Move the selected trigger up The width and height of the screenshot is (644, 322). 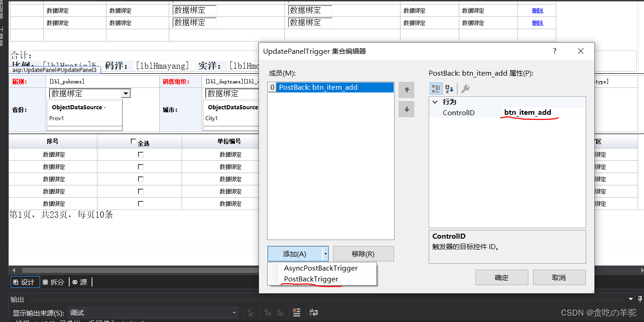(406, 89)
